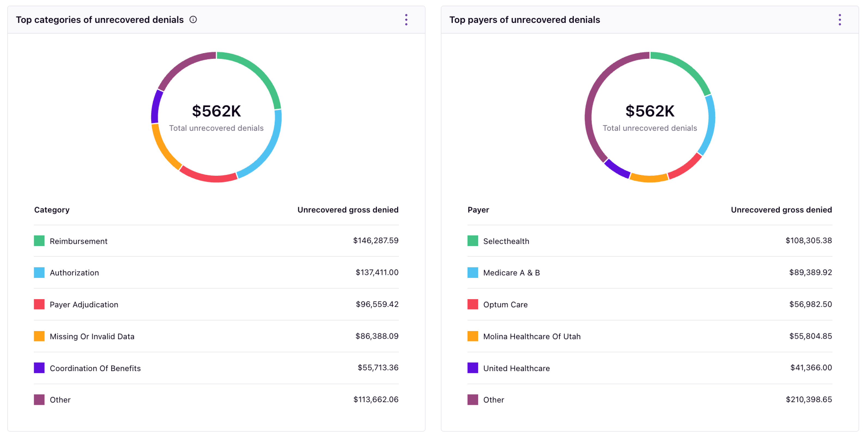The width and height of the screenshot is (868, 443).
Task: Click the $89,389.92 Medicare amount
Action: pos(811,272)
